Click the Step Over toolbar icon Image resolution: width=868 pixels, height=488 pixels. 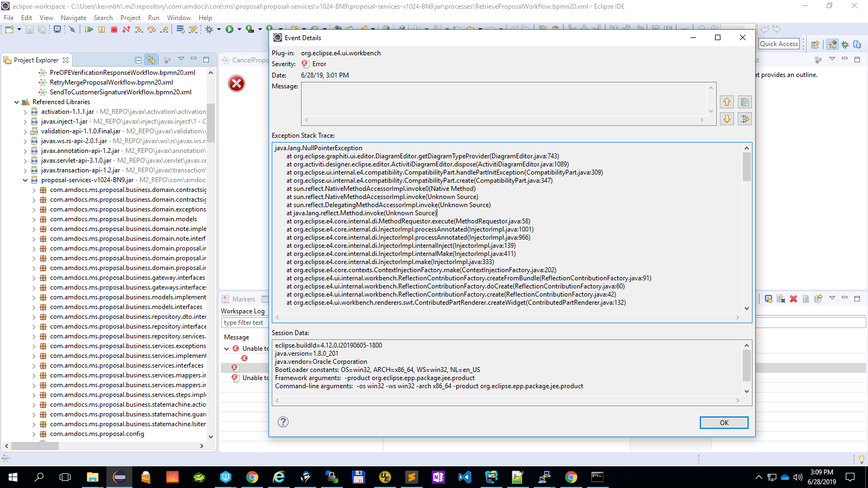pos(151,29)
